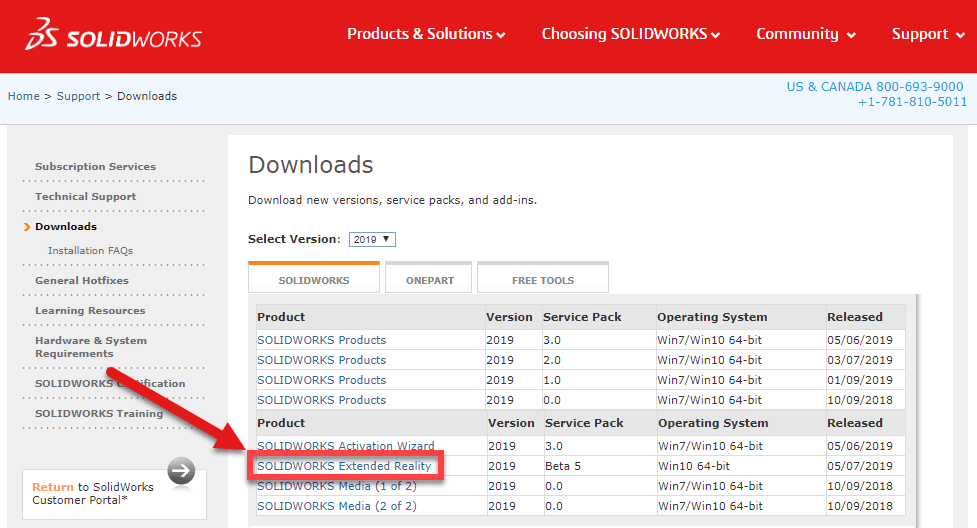Expand Choosing SOLIDWORKS menu
This screenshot has width=977, height=528.
(631, 34)
